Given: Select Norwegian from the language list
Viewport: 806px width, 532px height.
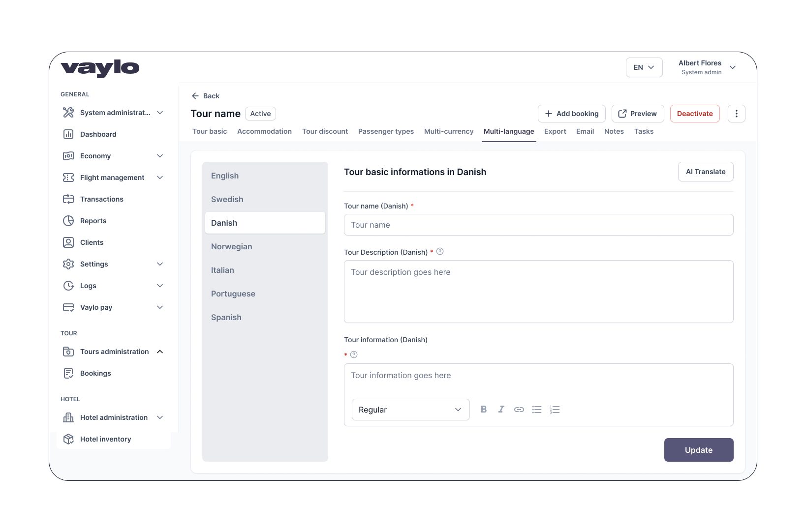Looking at the screenshot, I should (x=231, y=246).
